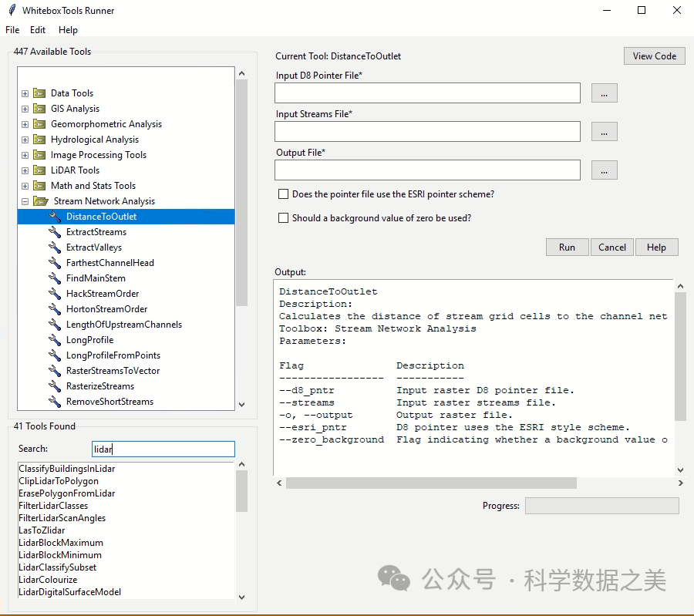
Task: Click the wrench icon beside LongProfile
Action: coord(54,340)
